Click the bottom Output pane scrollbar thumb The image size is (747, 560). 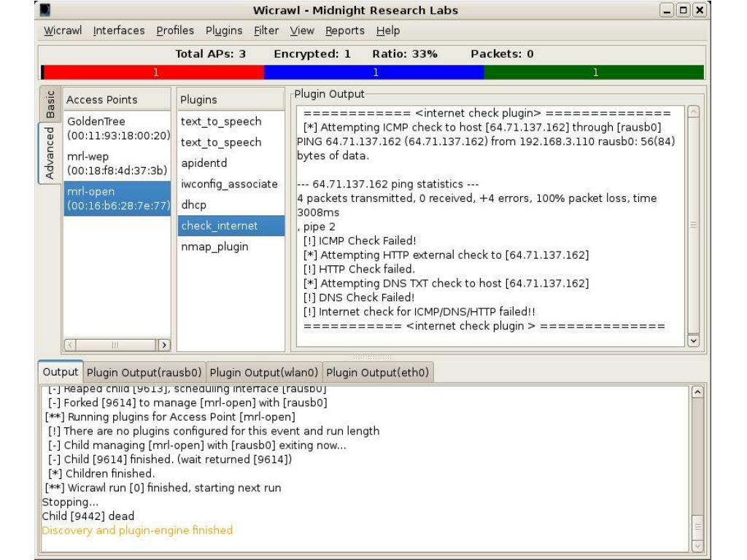[697, 527]
